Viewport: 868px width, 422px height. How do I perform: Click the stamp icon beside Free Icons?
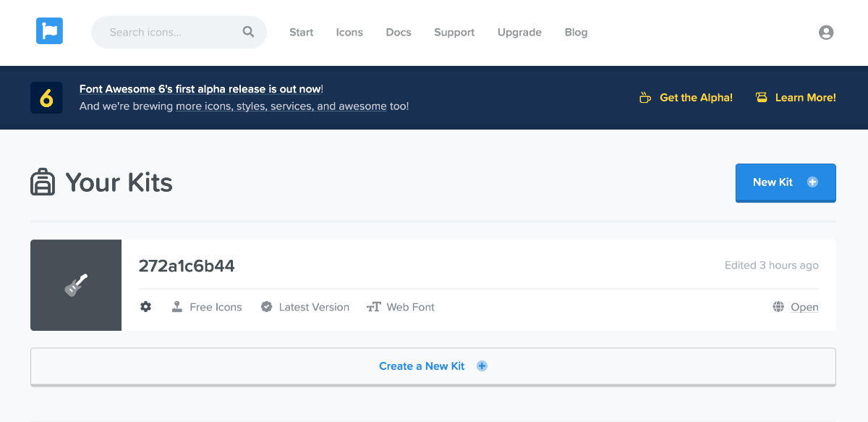[x=177, y=307]
